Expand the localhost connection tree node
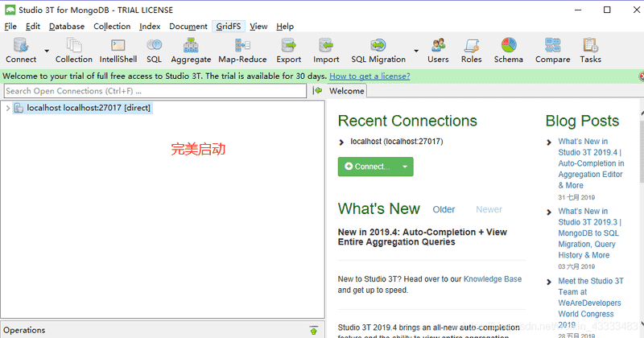Screen dimensions: 644x338 coord(8,108)
